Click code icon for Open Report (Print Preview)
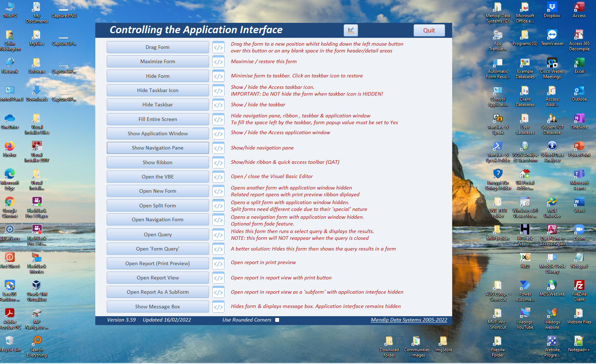 click(x=218, y=264)
